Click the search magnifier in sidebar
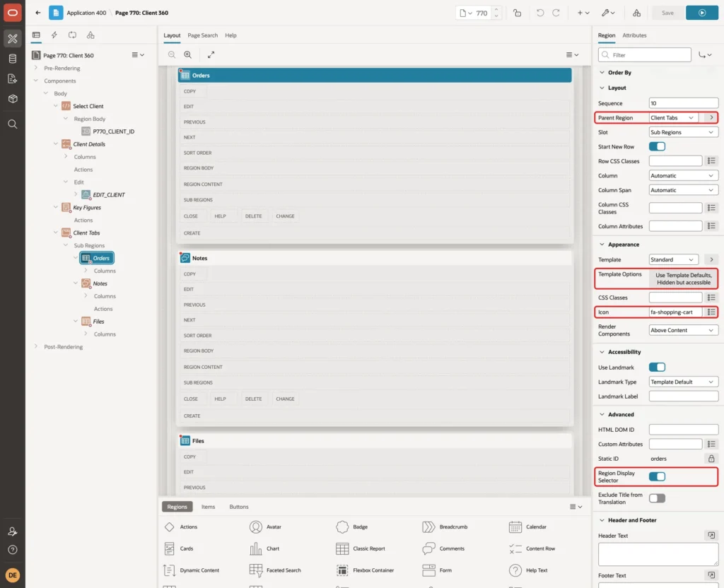This screenshot has width=724, height=588. [13, 124]
